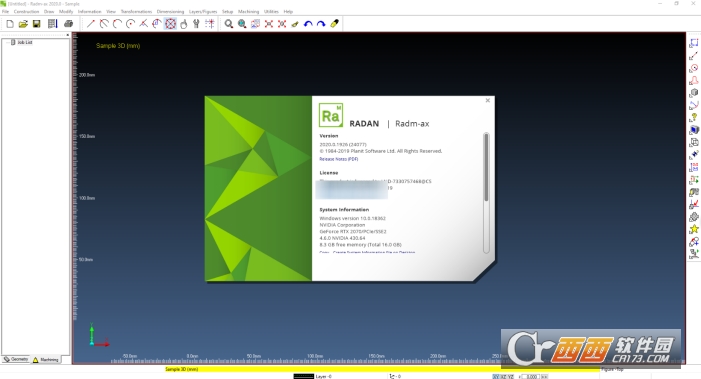This screenshot has width=701, height=379.
Task: Click the Print icon in toolbar
Action: click(x=68, y=24)
